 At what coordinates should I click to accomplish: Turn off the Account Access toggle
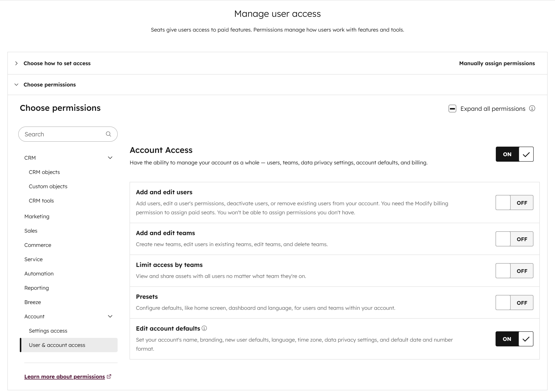[x=514, y=154]
